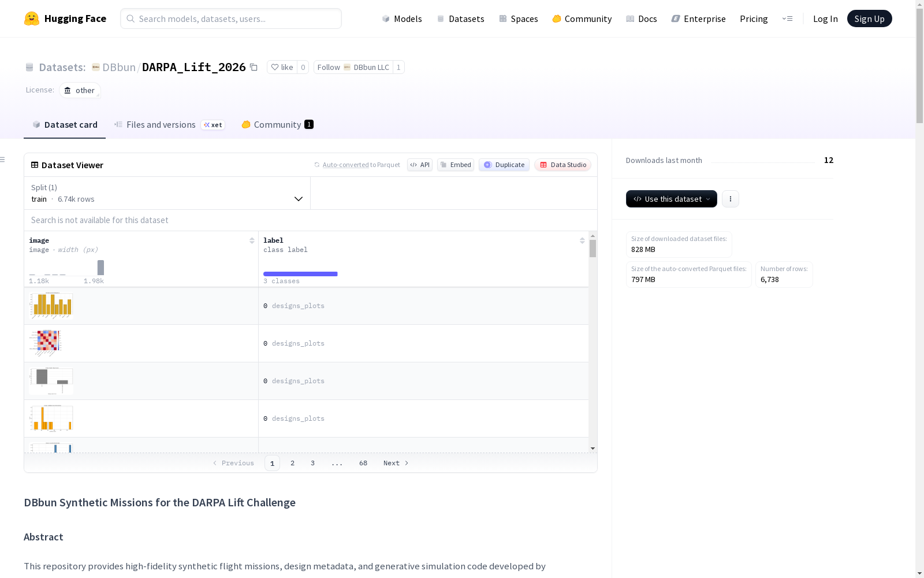Open the Pricing page link

(x=754, y=18)
